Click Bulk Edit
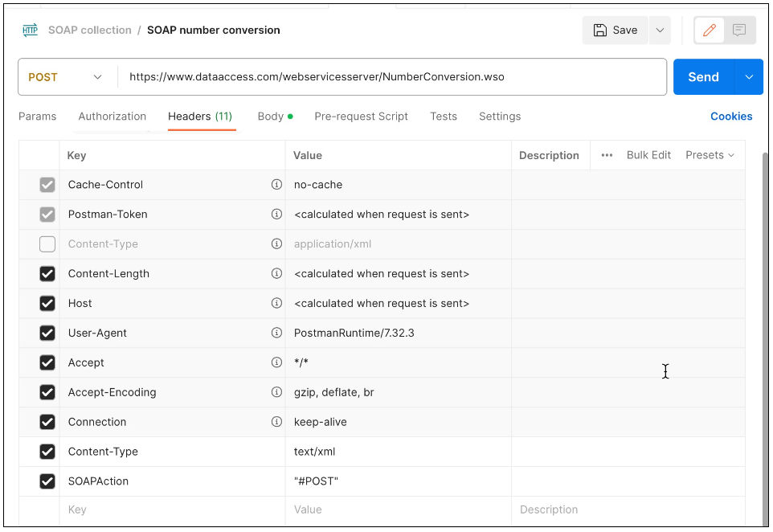 (x=648, y=155)
